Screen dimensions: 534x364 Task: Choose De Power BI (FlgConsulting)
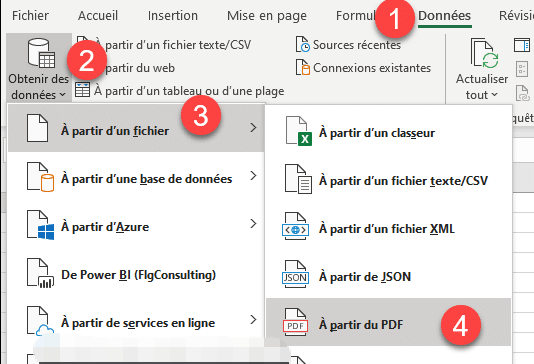(136, 272)
